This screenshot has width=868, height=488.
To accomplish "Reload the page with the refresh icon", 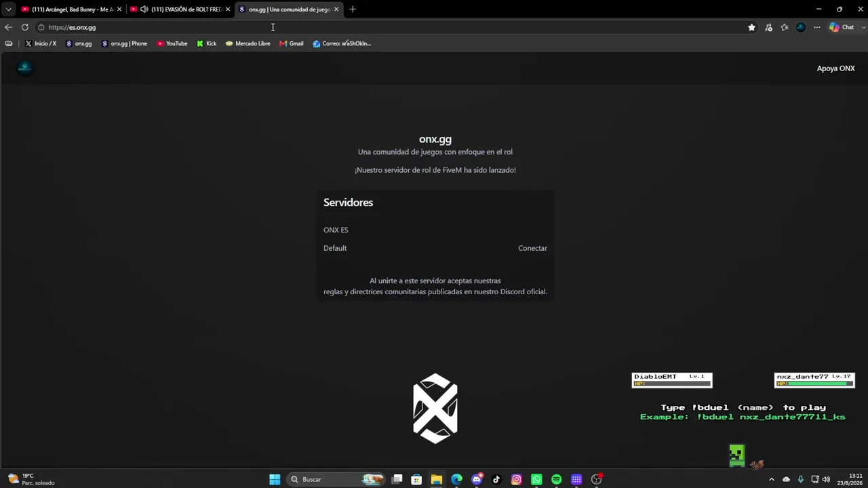I will (x=25, y=27).
